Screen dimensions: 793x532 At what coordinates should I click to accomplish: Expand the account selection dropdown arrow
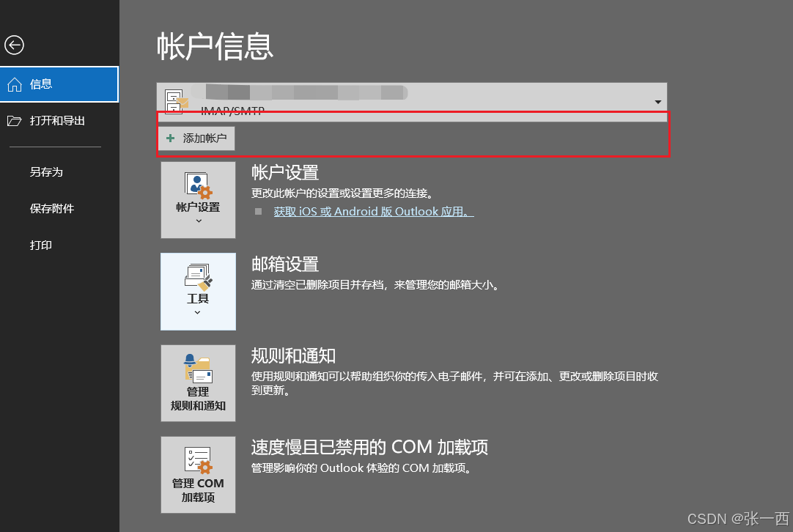pos(657,102)
